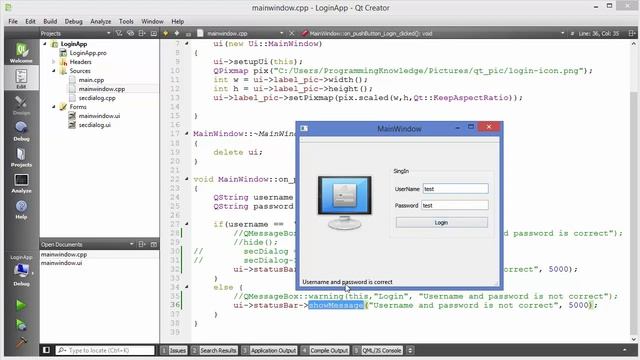Open the Analyze menu
Viewport: 640px width, 360px height.
pos(100,21)
